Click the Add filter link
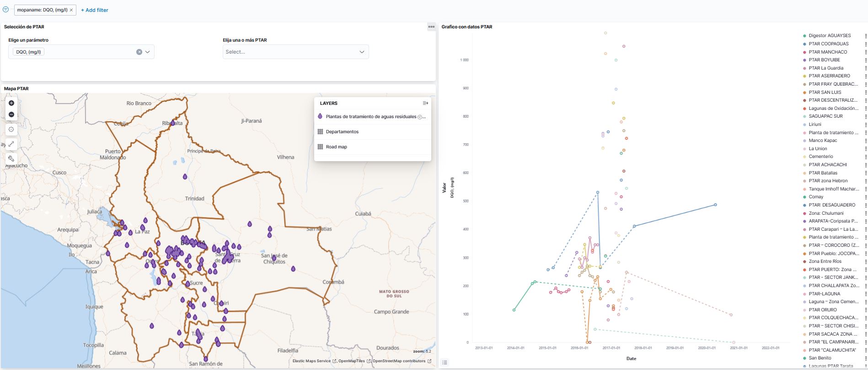 (95, 10)
